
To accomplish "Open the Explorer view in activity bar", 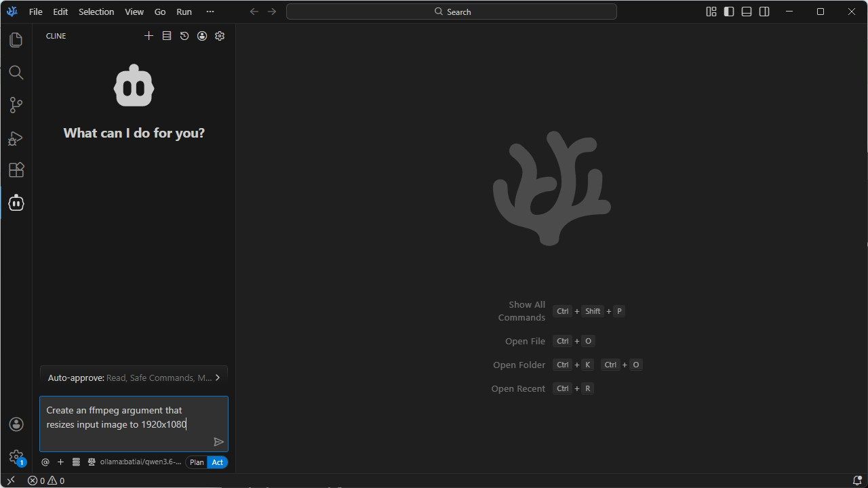I will coord(16,40).
